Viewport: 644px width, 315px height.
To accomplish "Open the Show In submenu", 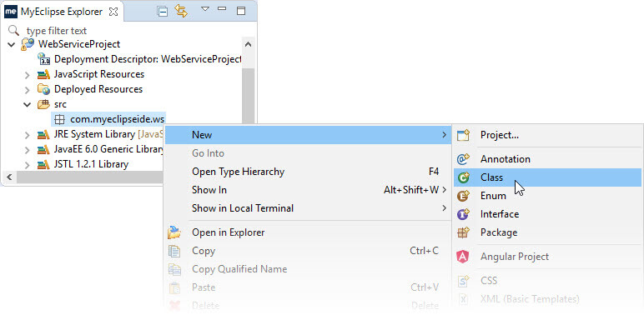I will 307,190.
